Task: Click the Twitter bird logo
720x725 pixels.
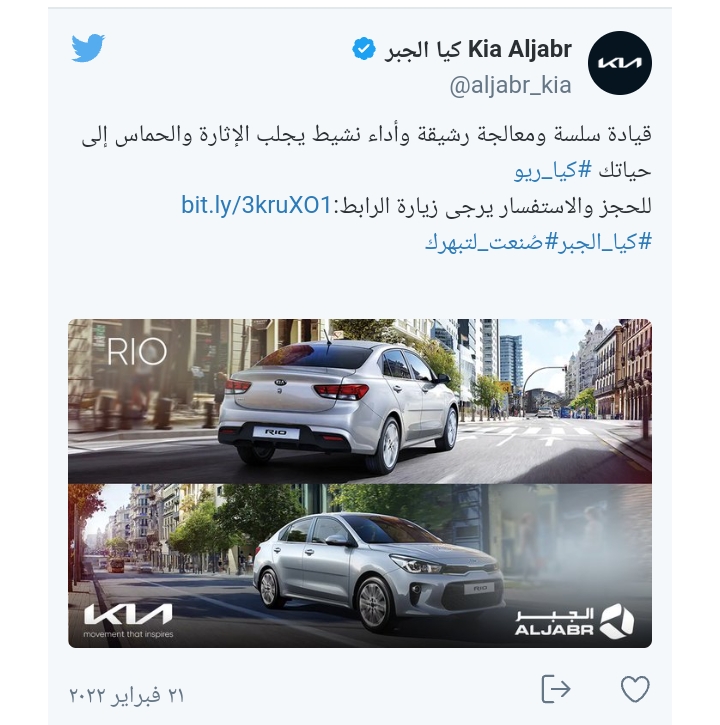Action: pyautogui.click(x=88, y=48)
